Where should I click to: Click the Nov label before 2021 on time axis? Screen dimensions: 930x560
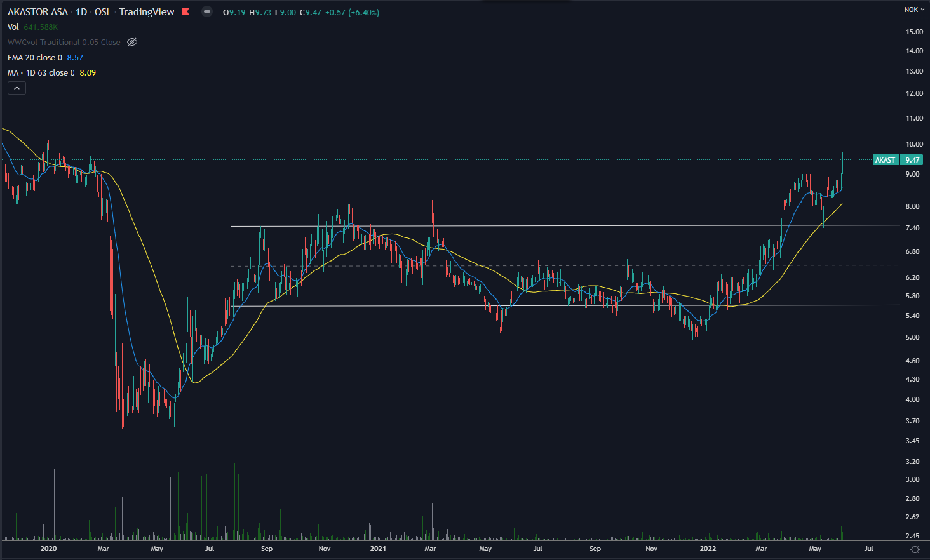(x=325, y=549)
